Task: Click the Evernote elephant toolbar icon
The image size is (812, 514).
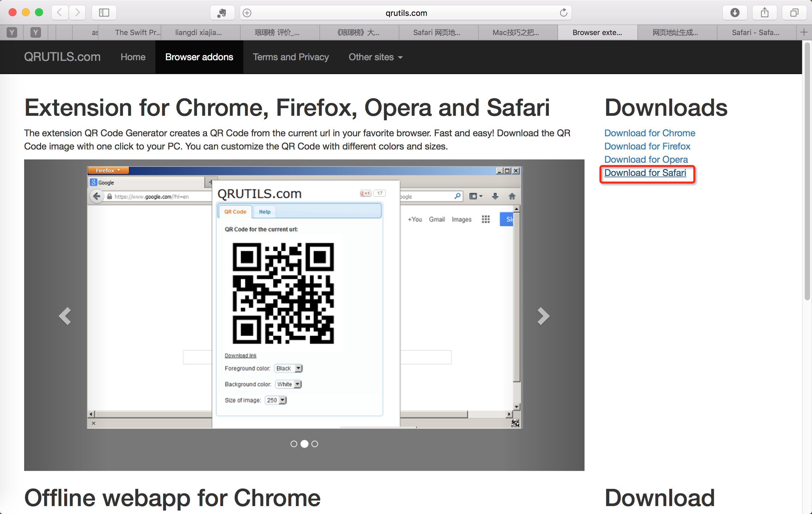Action: coord(222,13)
